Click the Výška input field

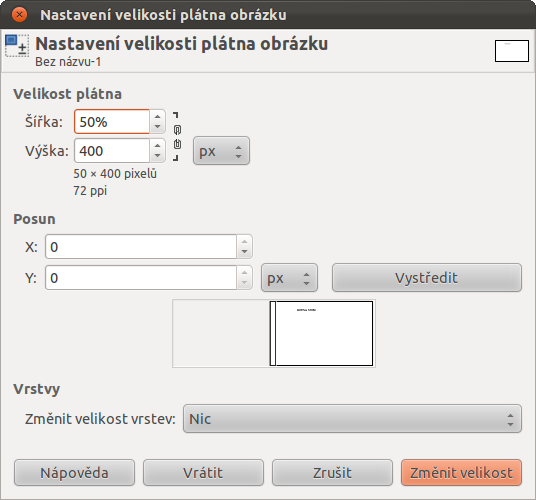(x=112, y=151)
